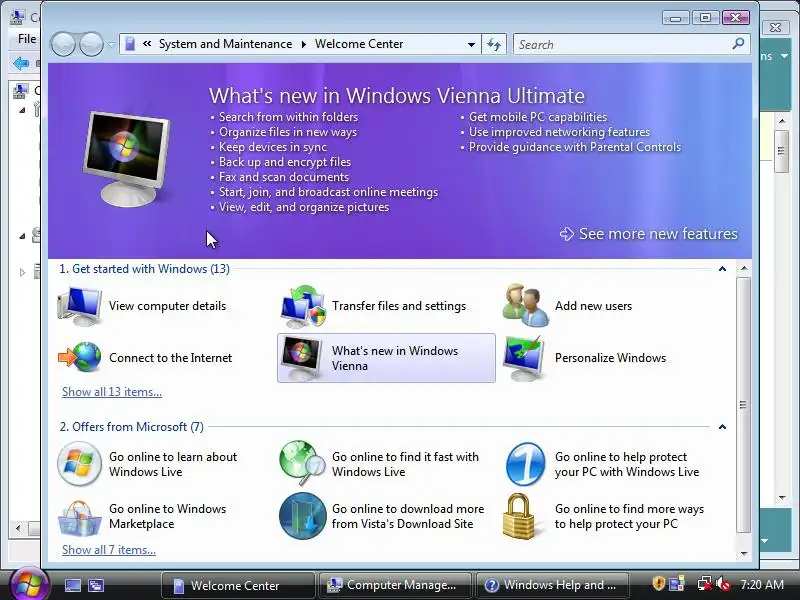Open the Add new users icon
800x600 pixels.
526,306
